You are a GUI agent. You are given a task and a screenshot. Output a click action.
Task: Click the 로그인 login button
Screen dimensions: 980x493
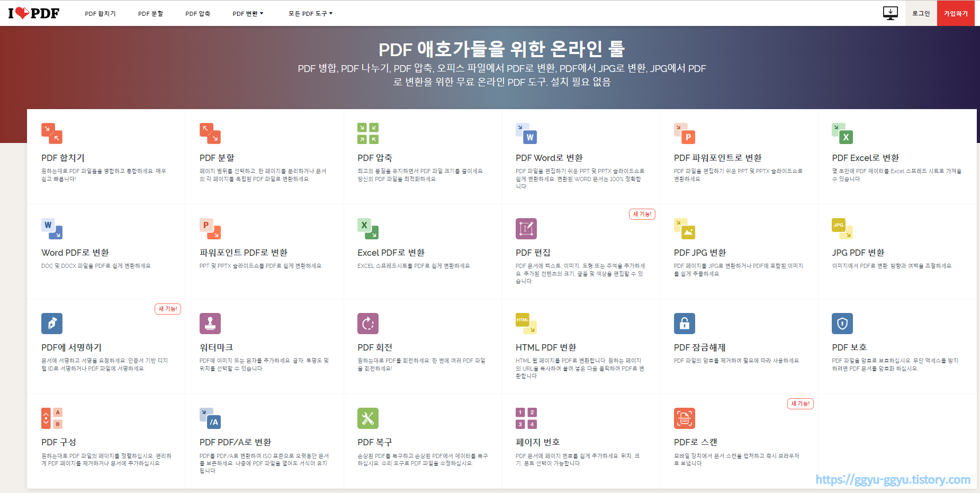[921, 13]
